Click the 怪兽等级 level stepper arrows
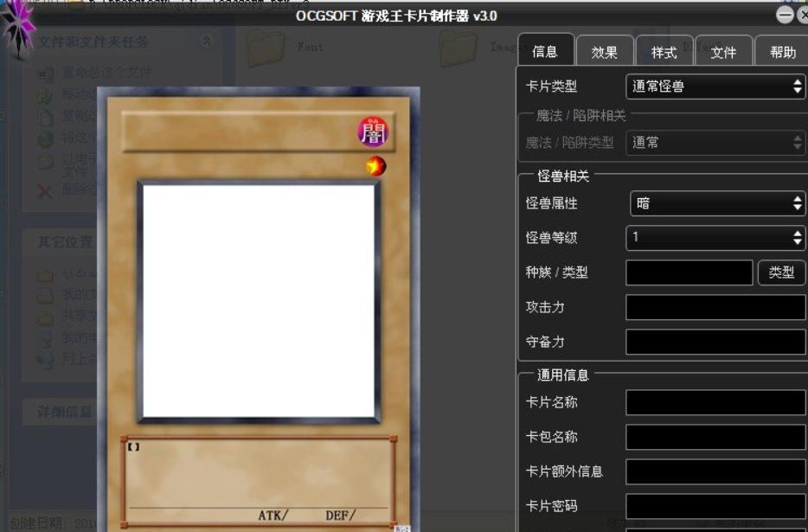This screenshot has height=532, width=808. pyautogui.click(x=796, y=238)
